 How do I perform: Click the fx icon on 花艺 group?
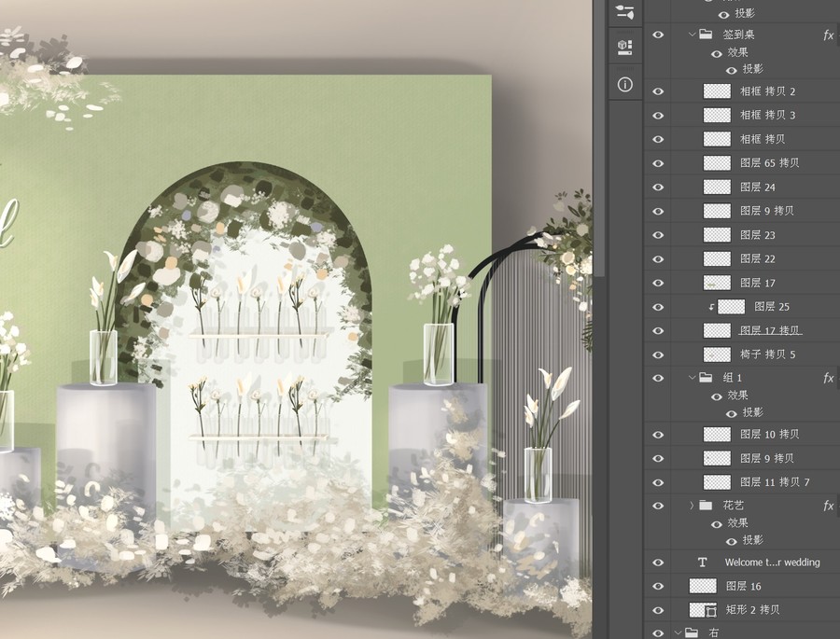(828, 506)
